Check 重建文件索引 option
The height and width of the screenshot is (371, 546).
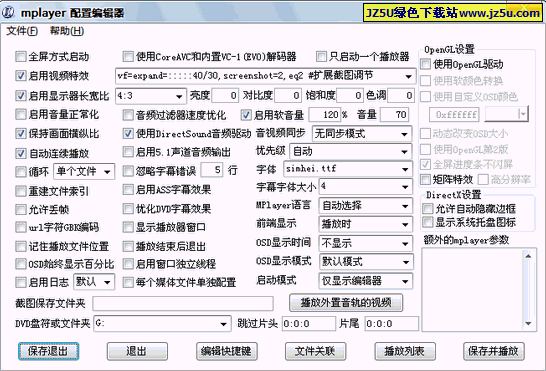point(21,191)
